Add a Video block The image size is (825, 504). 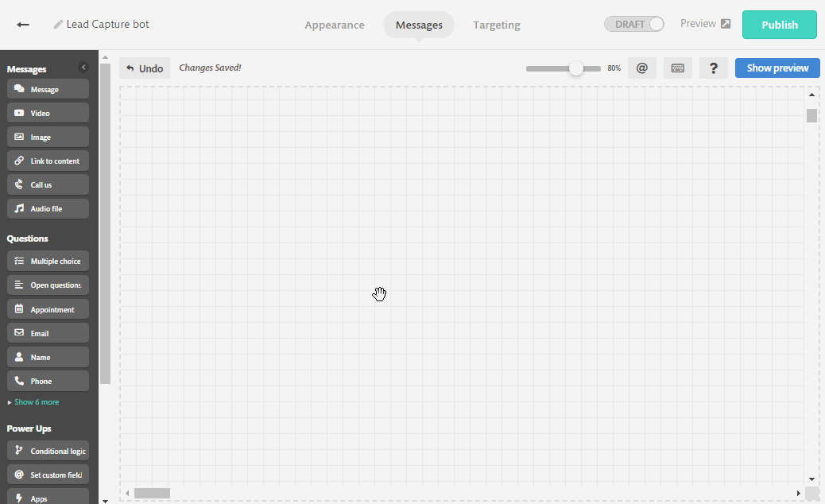point(48,113)
